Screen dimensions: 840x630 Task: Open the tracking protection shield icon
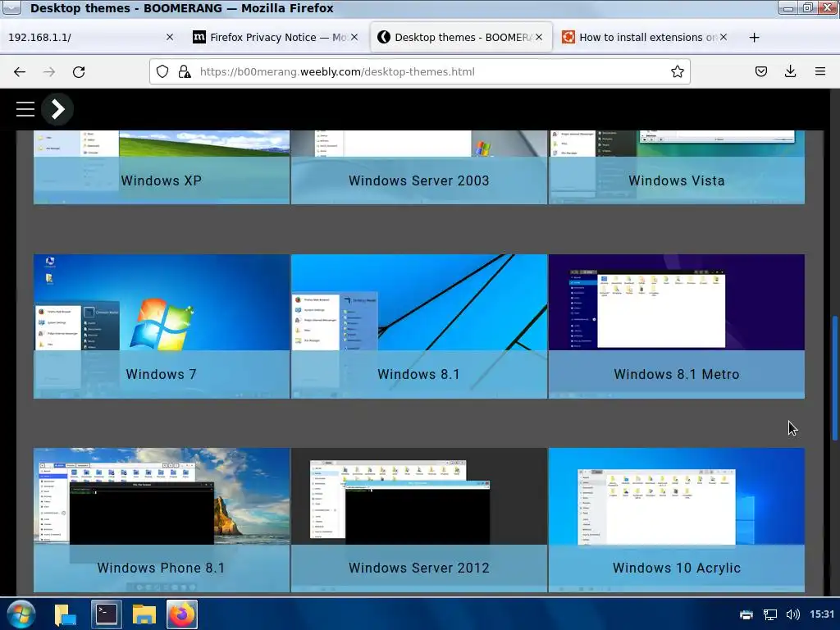pyautogui.click(x=162, y=72)
